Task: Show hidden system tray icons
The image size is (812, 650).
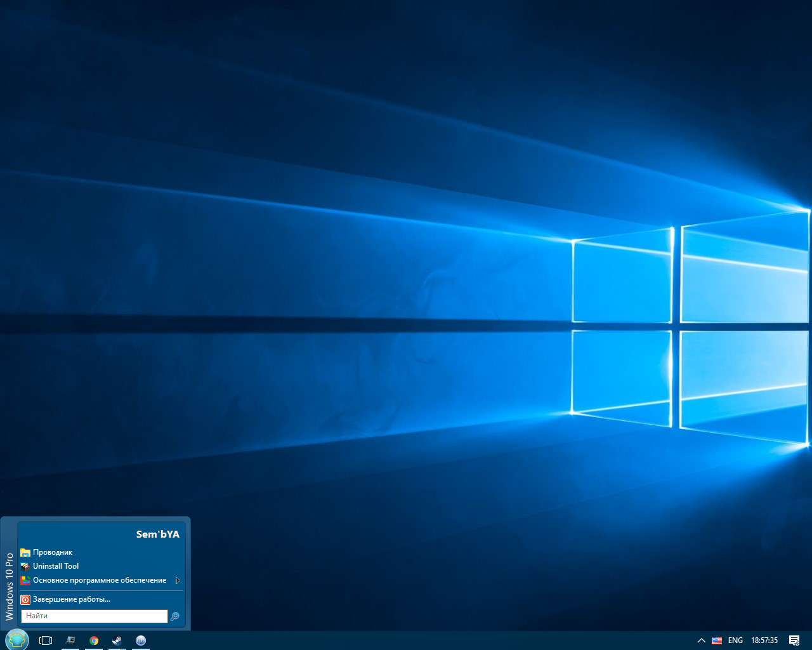Action: coord(701,640)
